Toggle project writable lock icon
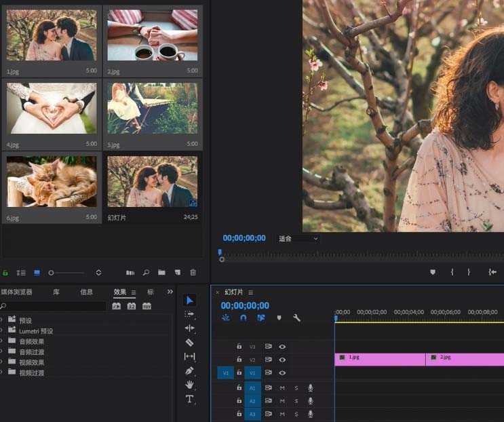 (x=5, y=273)
